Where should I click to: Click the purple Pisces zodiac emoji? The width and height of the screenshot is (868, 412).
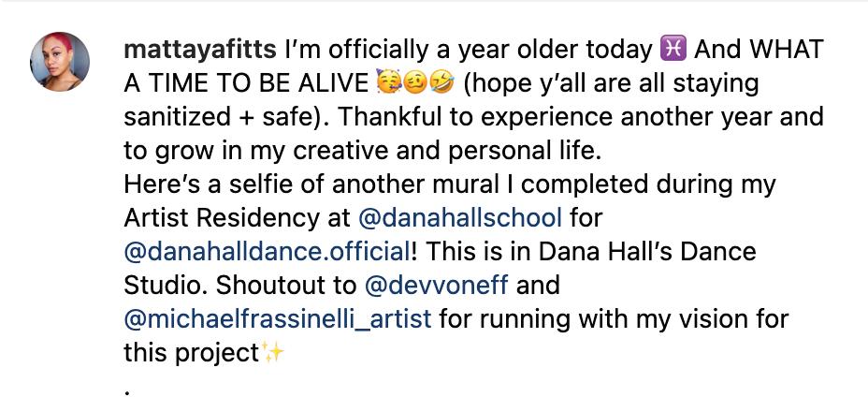click(x=673, y=49)
